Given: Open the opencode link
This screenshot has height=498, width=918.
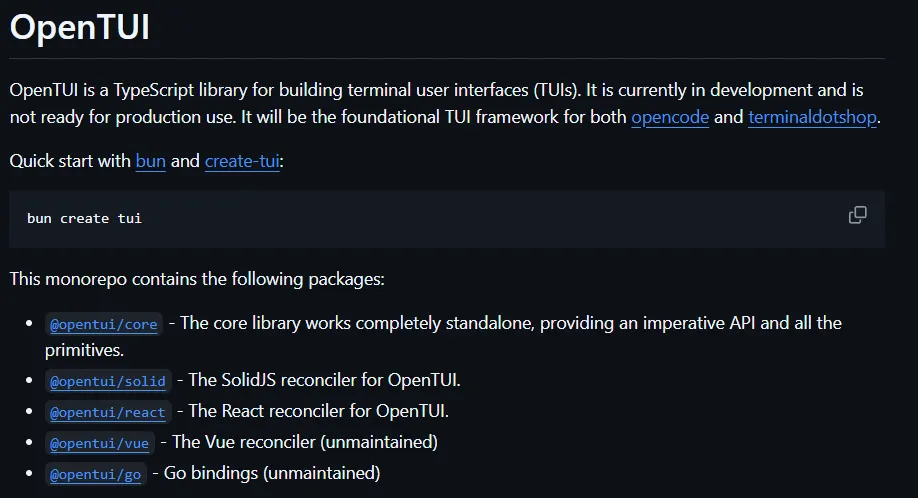Looking at the screenshot, I should (670, 117).
